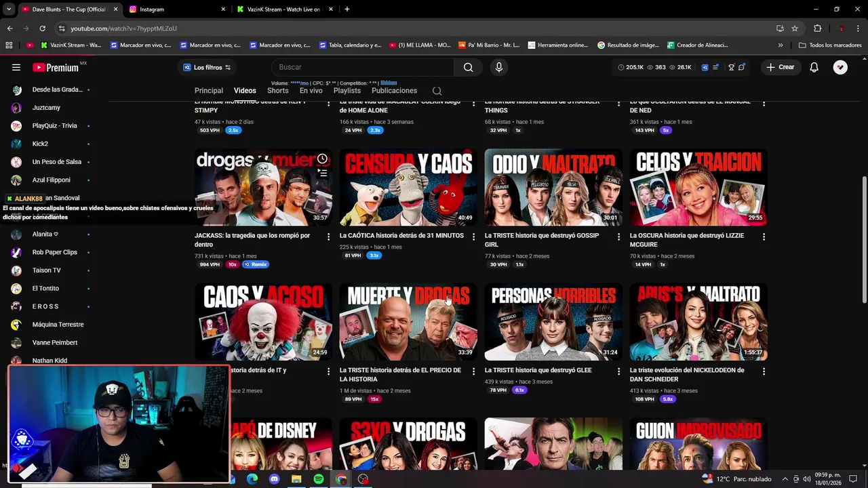Screen dimensions: 868x488
Task: Open the Chrome tab search dropdown
Action: click(x=9, y=9)
